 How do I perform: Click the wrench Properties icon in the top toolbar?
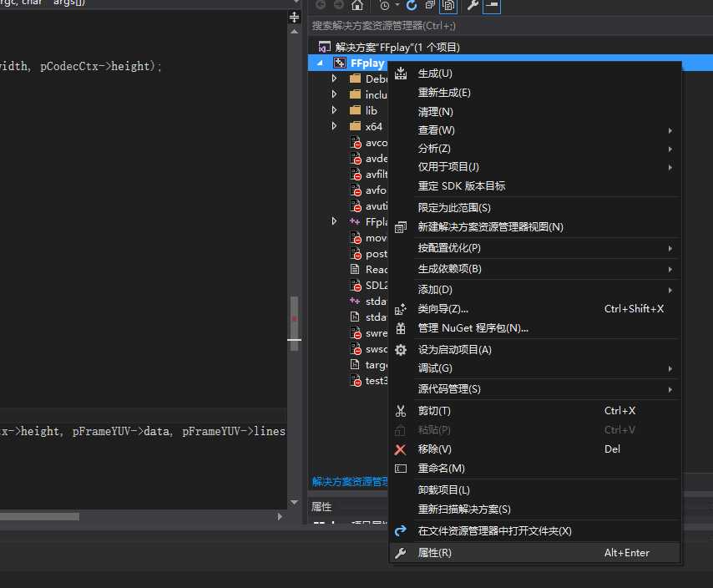[x=472, y=6]
